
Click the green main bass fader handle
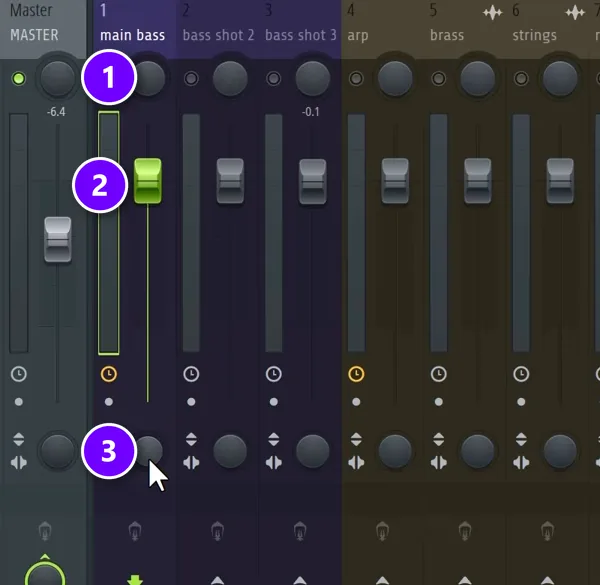click(148, 181)
